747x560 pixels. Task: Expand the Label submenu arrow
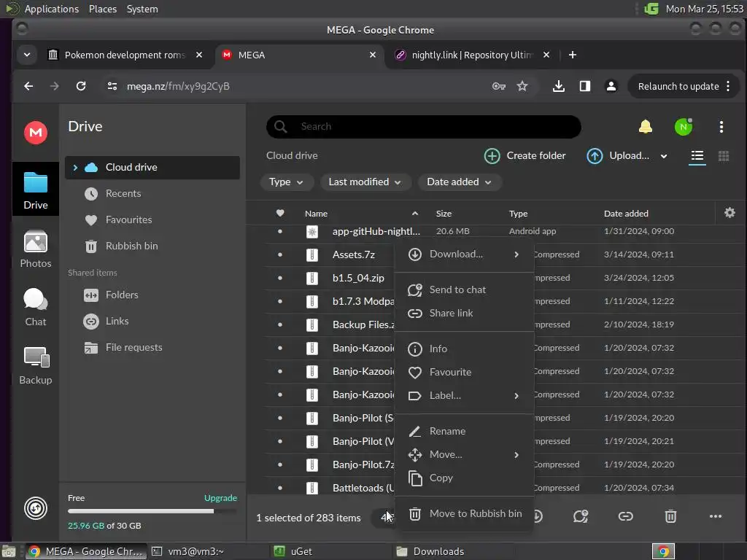coord(516,396)
